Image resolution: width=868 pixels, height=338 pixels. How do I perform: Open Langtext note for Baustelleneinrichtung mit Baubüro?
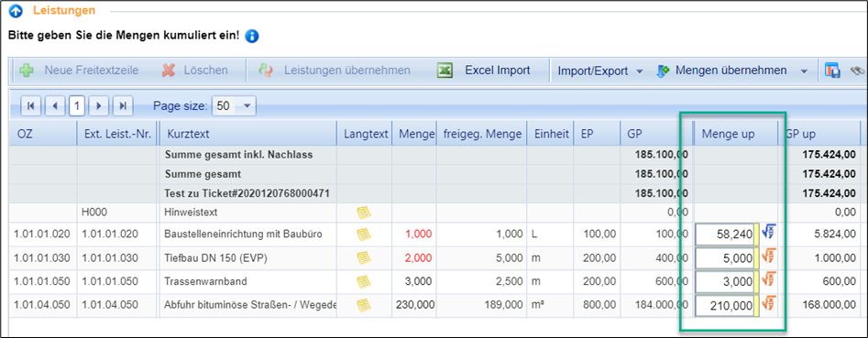tap(364, 234)
